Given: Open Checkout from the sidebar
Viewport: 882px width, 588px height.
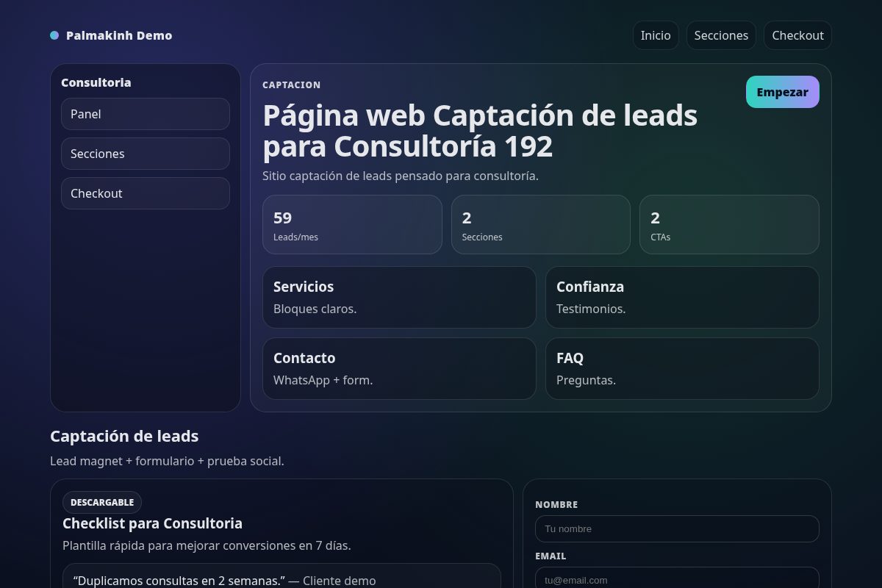Looking at the screenshot, I should point(145,193).
